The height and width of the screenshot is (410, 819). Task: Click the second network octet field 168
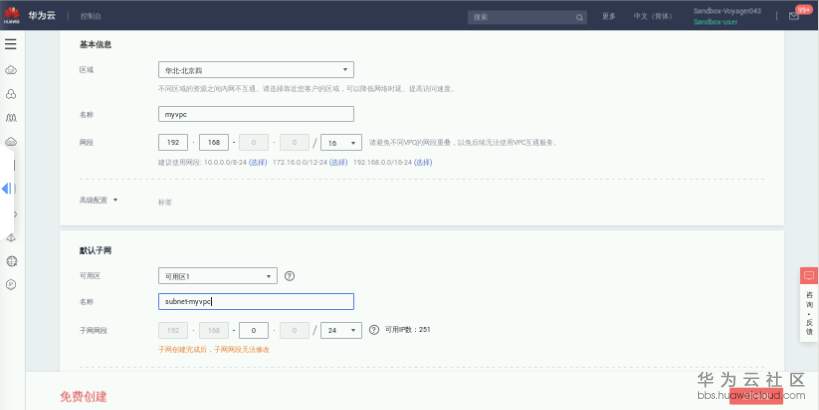click(x=214, y=142)
